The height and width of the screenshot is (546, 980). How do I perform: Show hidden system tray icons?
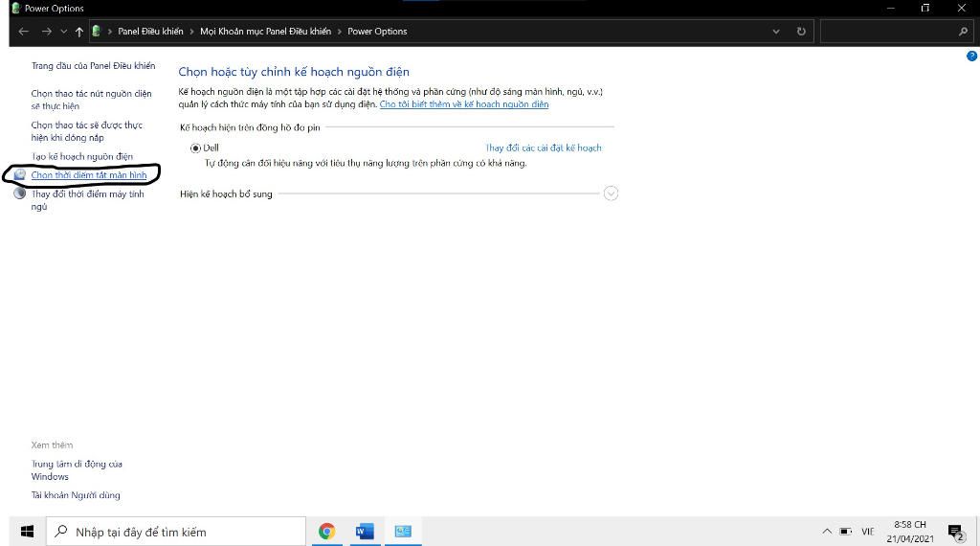[827, 532]
